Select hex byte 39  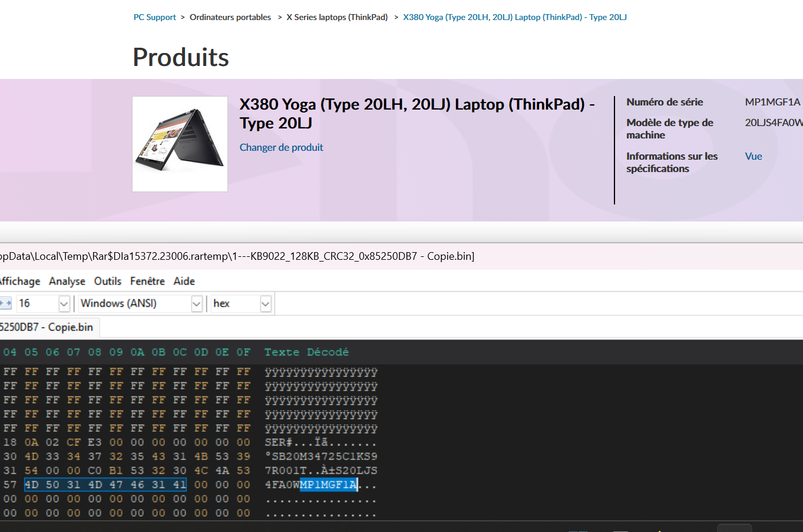click(243, 457)
